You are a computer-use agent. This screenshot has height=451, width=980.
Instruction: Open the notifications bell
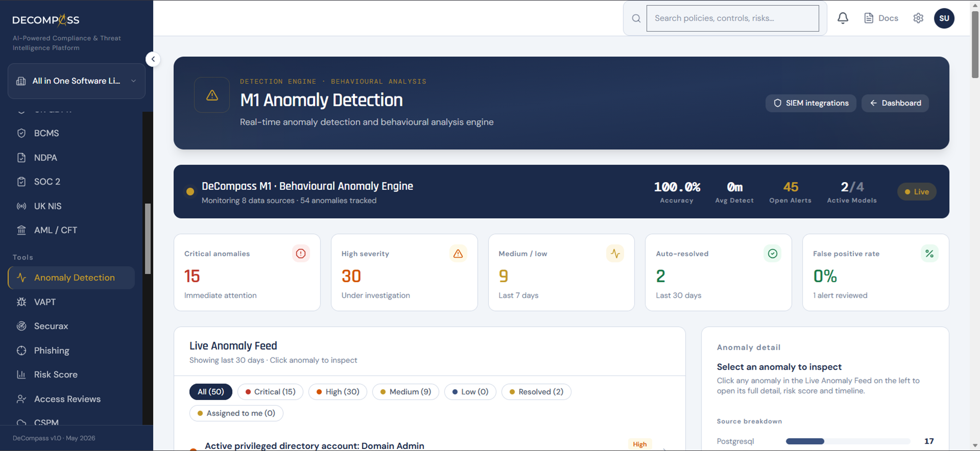(x=843, y=18)
